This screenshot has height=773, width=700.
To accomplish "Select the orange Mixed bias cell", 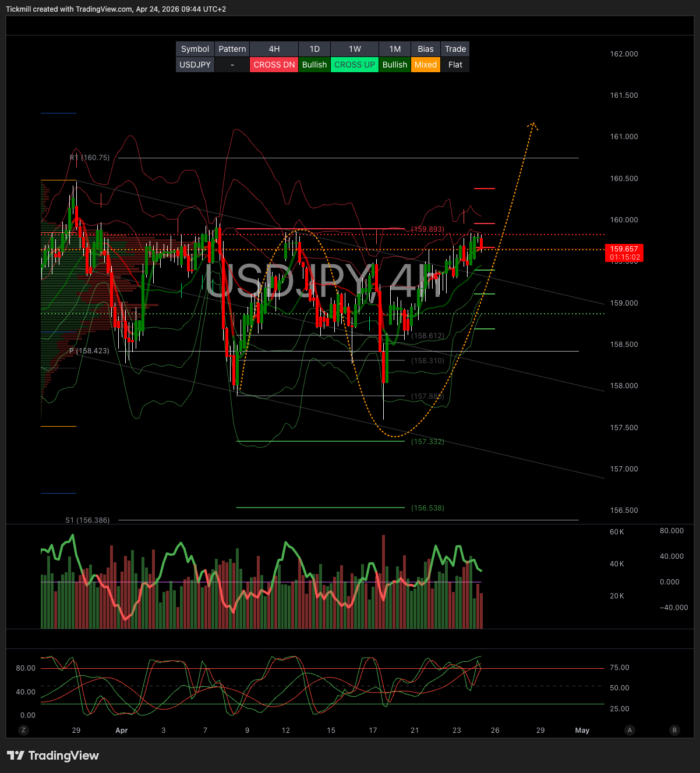I will pyautogui.click(x=426, y=65).
